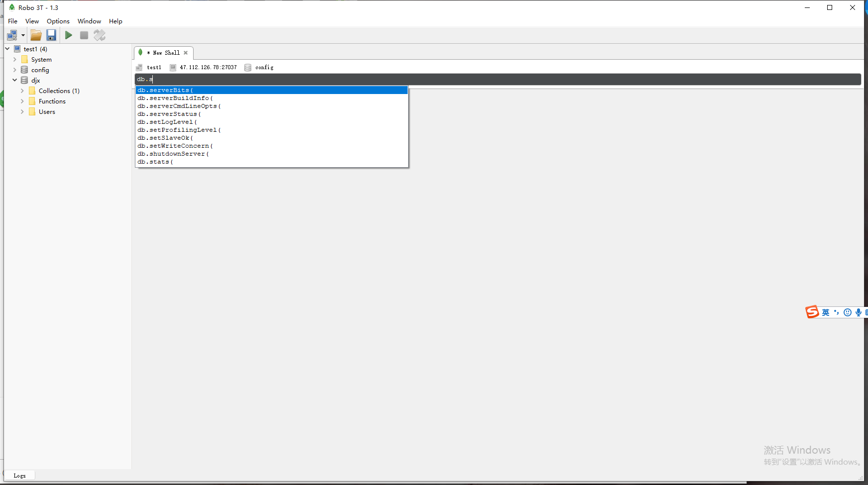868x485 pixels.
Task: Click the test1 server computer icon
Action: pyautogui.click(x=17, y=49)
